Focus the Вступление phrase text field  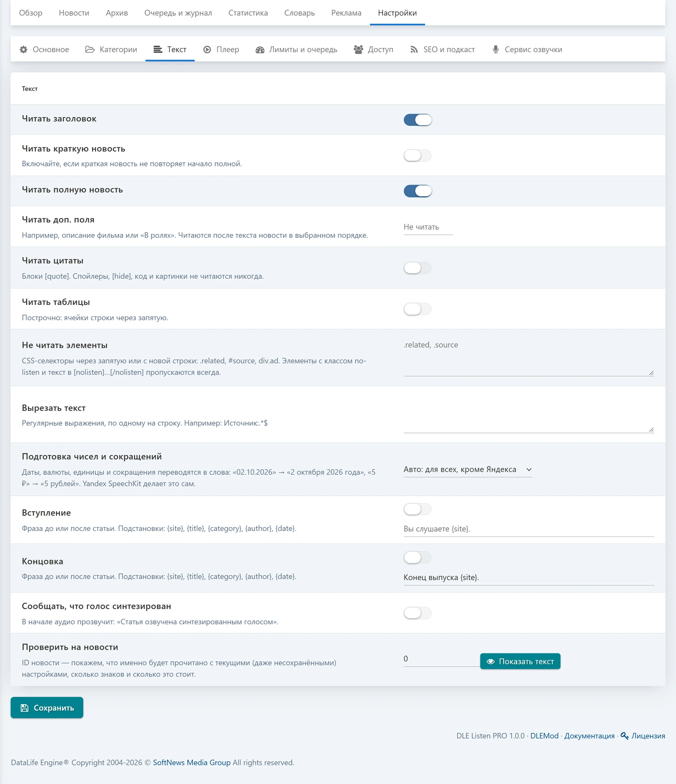(x=529, y=529)
